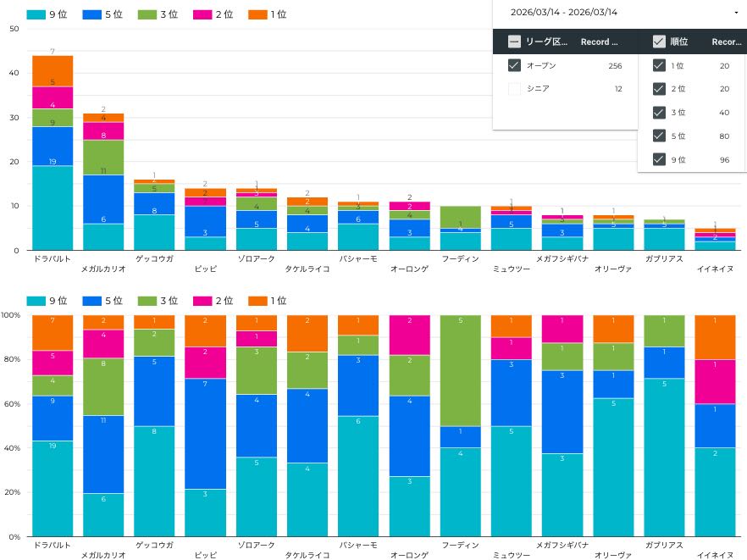The image size is (747, 560).
Task: Uncheck the 9位 rank filter checkbox
Action: (658, 159)
